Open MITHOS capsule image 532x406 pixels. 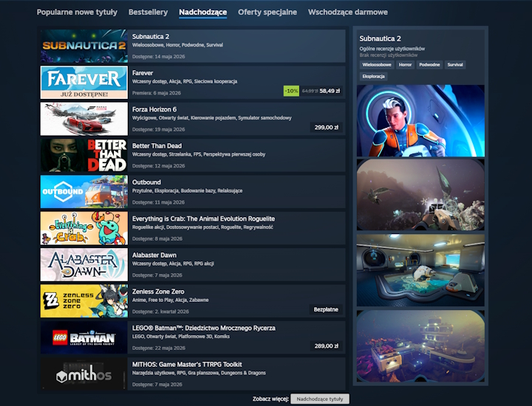(x=84, y=374)
